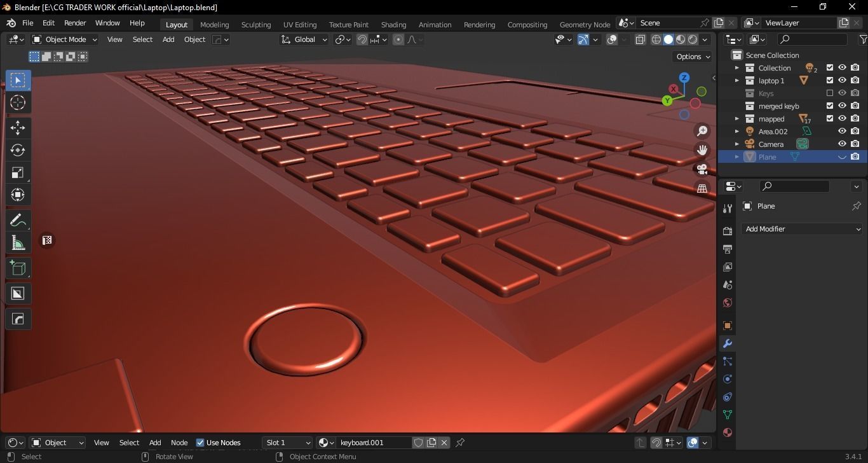868x463 pixels.
Task: Open the Render menu
Action: pos(75,23)
